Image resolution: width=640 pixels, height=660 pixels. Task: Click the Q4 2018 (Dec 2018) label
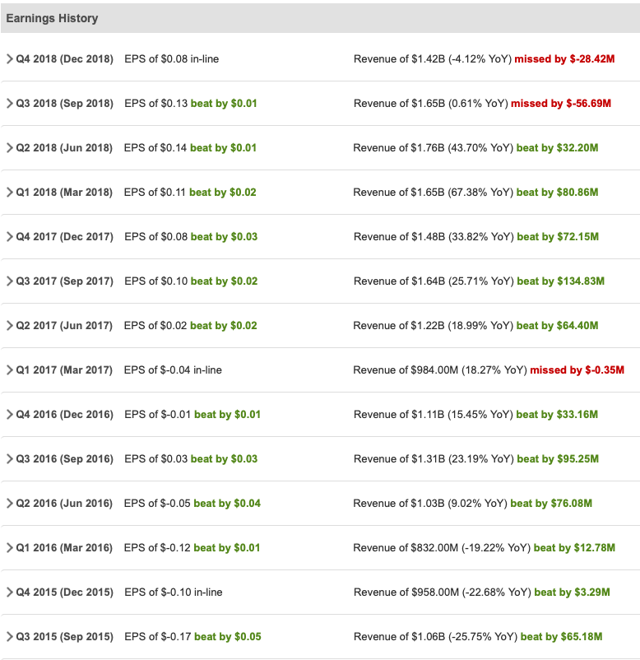click(65, 59)
